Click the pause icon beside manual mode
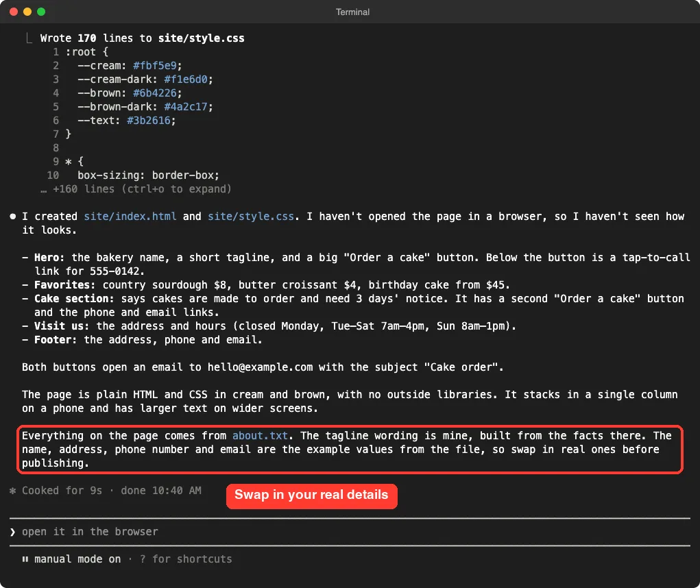The image size is (700, 588). point(25,559)
